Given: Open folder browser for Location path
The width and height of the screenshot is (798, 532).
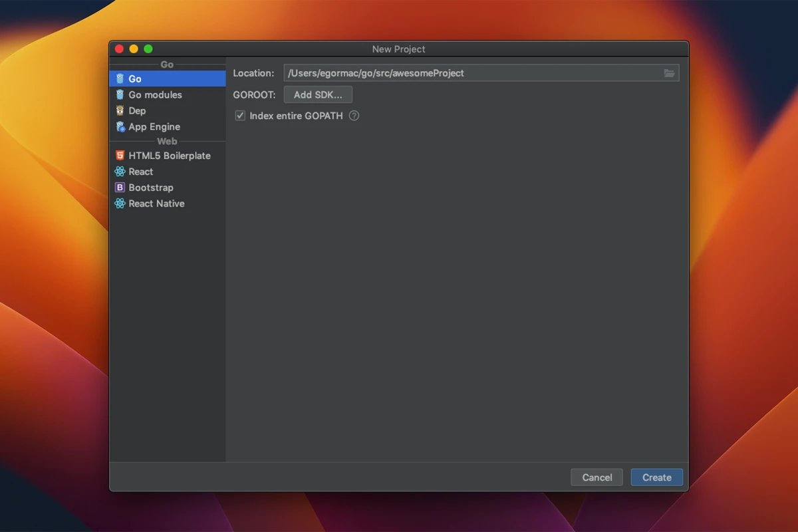Looking at the screenshot, I should click(669, 73).
